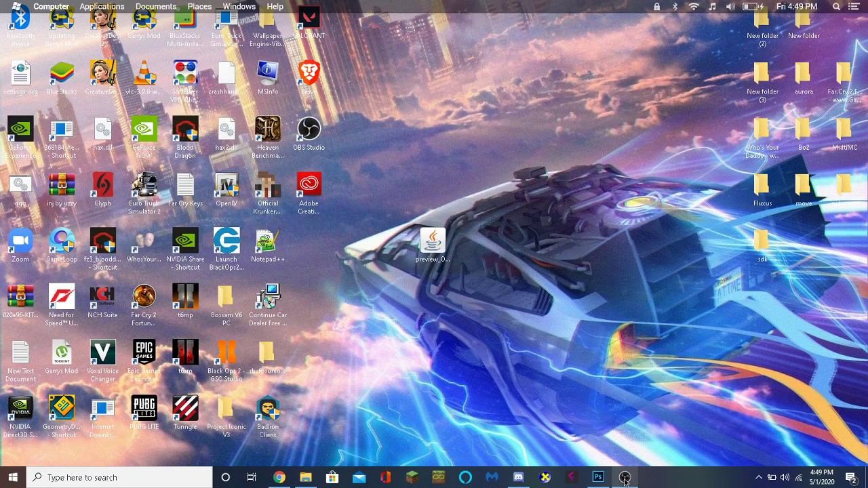
Task: Launch GeForce NOW from the desktop
Action: point(144,129)
